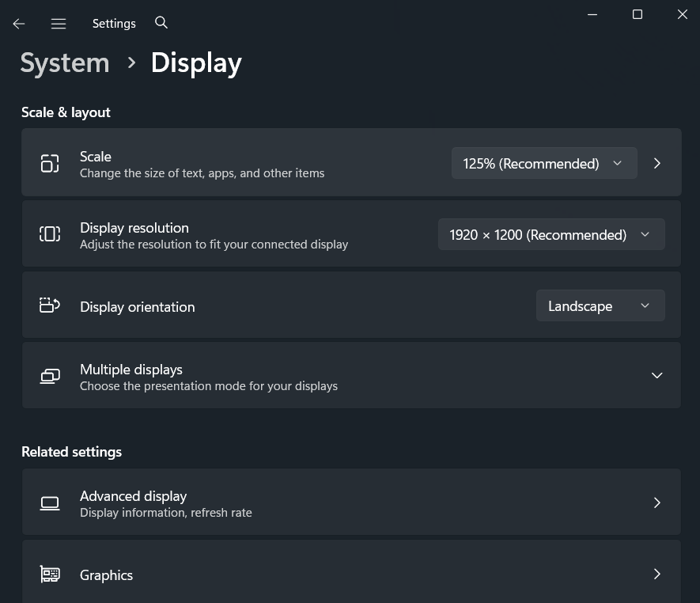The width and height of the screenshot is (700, 603).
Task: Open the 1920 × 1200 resolution dropdown
Action: 551,234
